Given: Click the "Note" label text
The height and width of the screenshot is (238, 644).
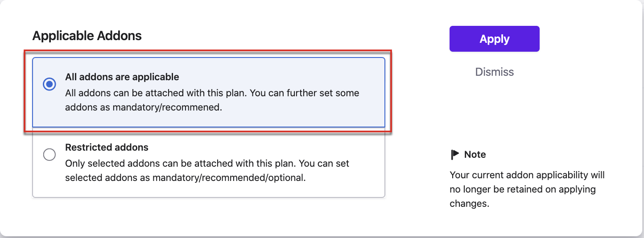Looking at the screenshot, I should click(475, 155).
